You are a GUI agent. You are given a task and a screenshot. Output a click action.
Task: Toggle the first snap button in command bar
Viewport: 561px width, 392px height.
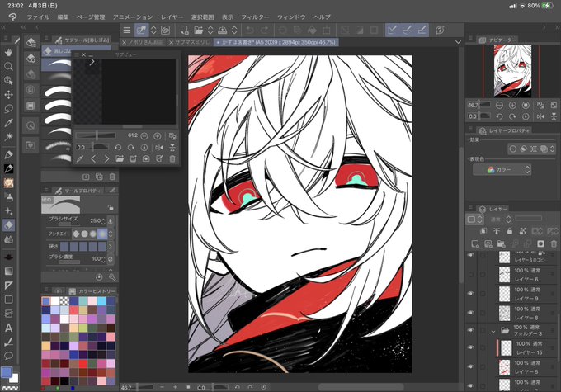tap(393, 31)
